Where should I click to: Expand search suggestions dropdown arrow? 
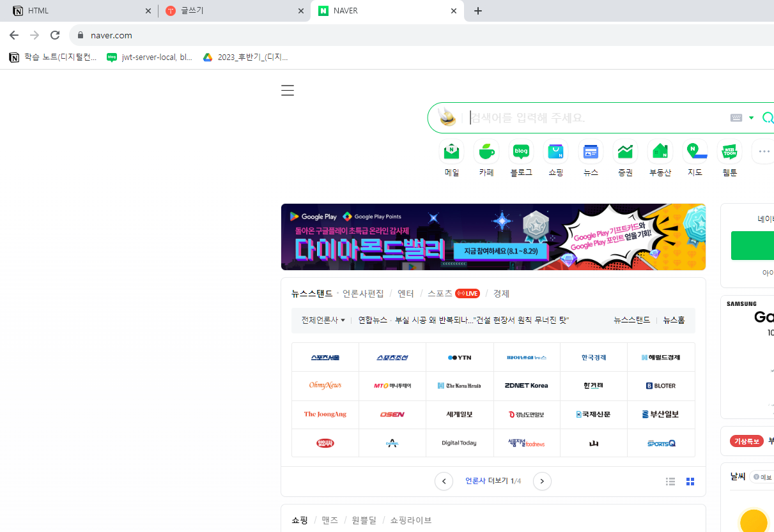coord(752,118)
